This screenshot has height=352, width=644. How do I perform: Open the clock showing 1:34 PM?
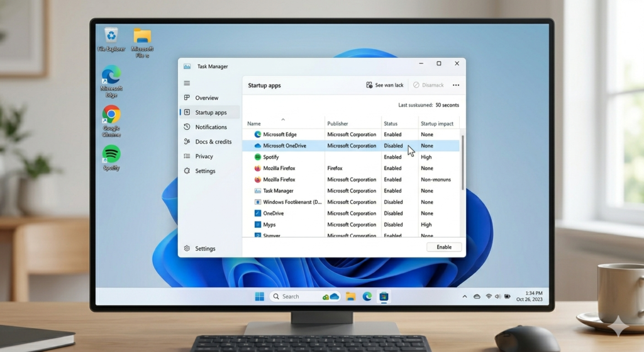[x=530, y=296]
